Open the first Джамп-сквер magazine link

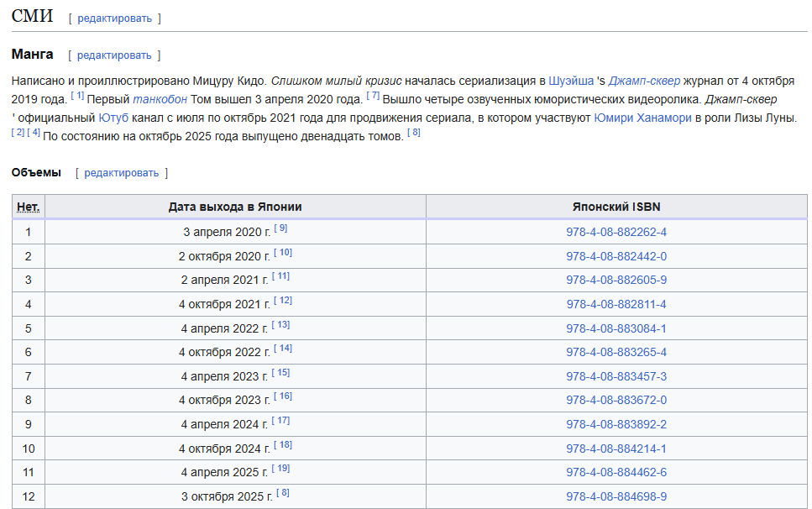click(642, 81)
